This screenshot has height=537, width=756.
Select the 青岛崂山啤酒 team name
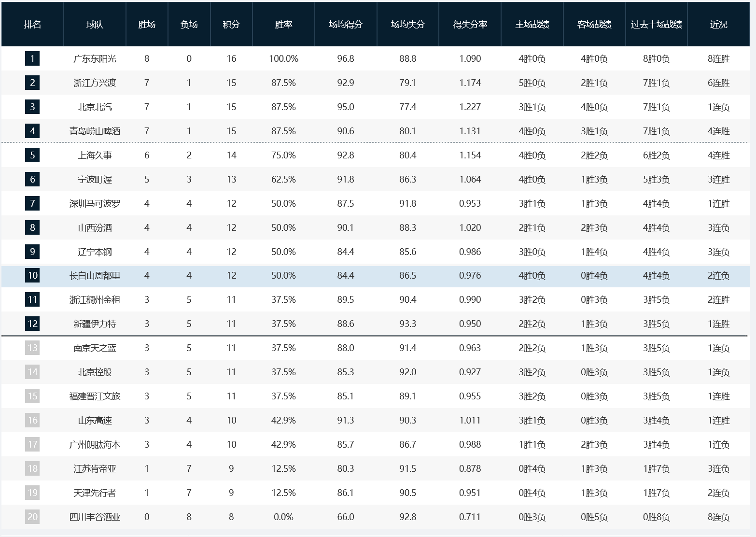point(95,131)
